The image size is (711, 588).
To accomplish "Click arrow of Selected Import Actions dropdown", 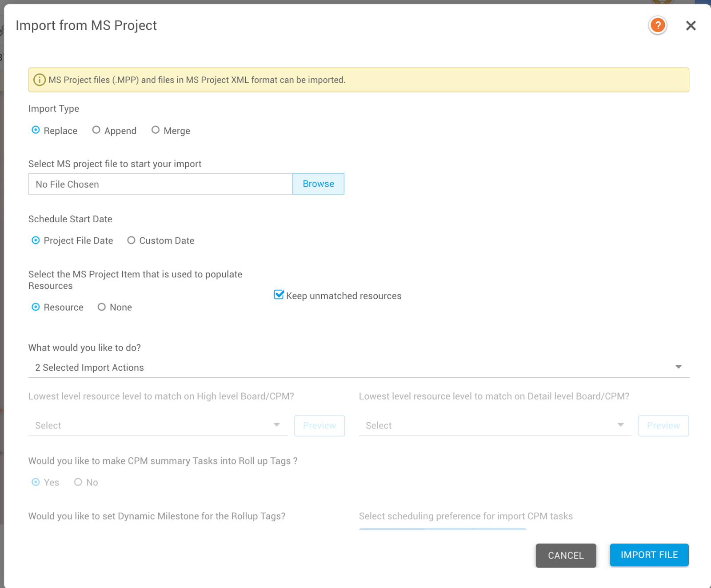I will click(x=678, y=367).
